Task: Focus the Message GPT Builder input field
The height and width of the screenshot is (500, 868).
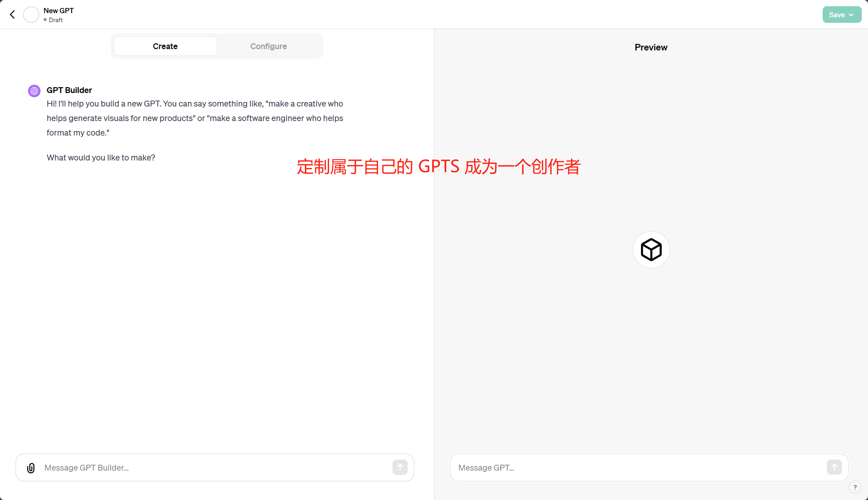Action: tap(215, 468)
